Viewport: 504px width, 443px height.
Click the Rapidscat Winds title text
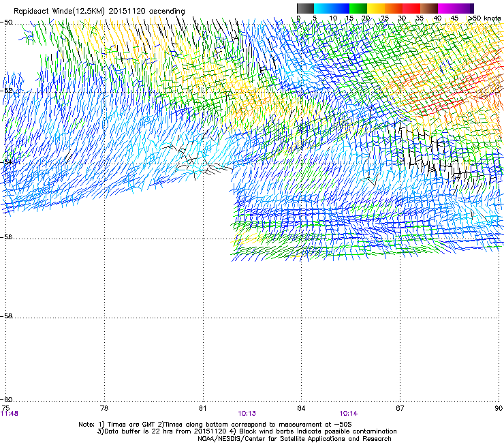pyautogui.click(x=99, y=12)
